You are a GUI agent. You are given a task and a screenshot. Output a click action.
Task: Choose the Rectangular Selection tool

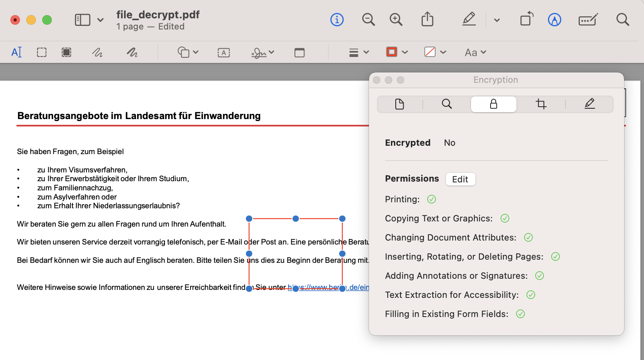(x=42, y=52)
